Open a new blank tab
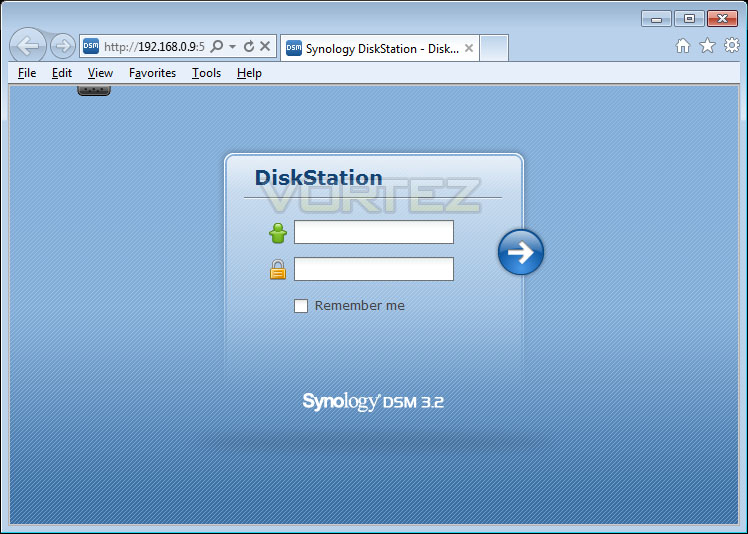Viewport: 748px width, 534px height. [494, 48]
